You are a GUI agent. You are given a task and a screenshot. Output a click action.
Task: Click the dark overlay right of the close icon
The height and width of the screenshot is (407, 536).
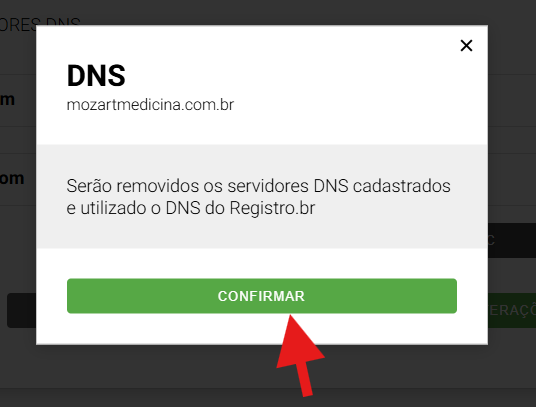tap(512, 45)
